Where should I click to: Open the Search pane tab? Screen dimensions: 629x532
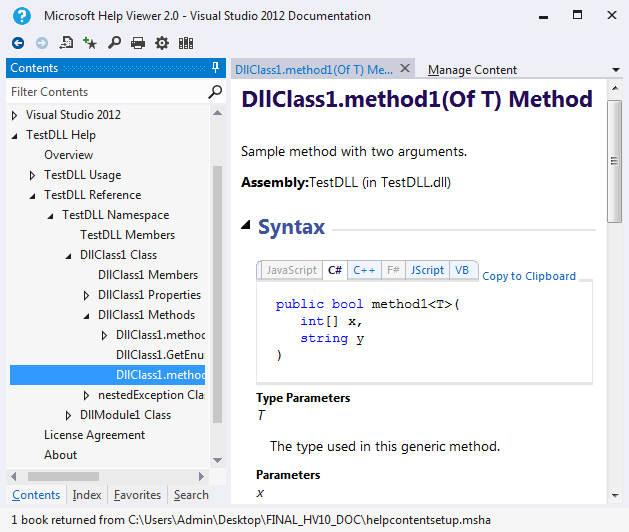(191, 495)
